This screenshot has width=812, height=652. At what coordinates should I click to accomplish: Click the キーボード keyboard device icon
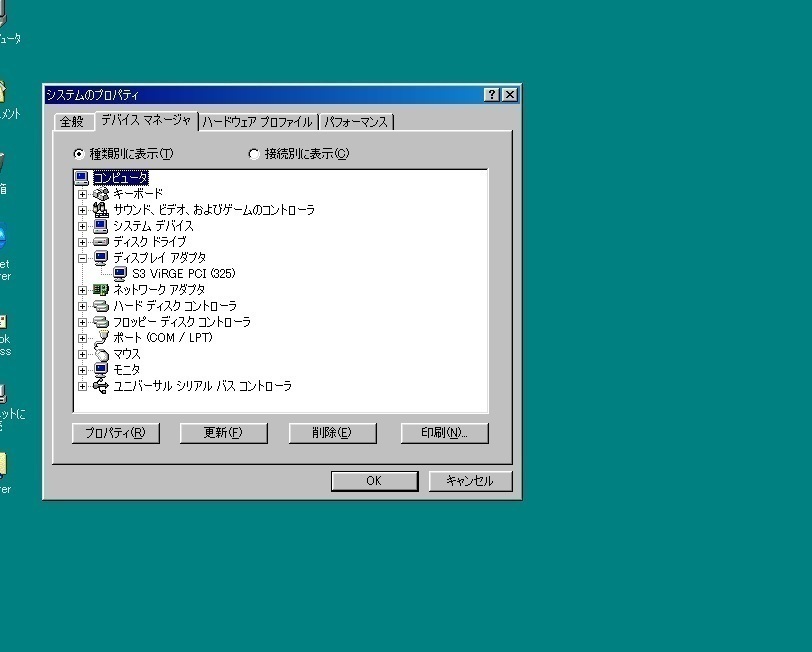click(100, 194)
